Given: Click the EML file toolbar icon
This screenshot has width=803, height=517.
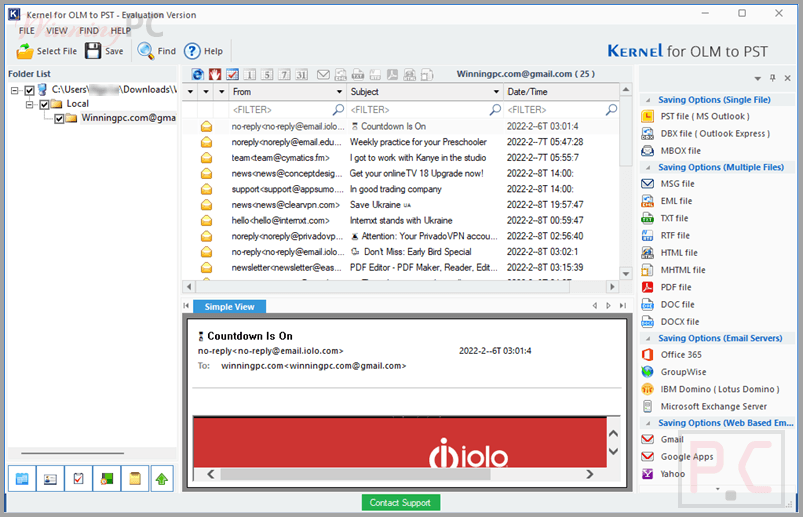Looking at the screenshot, I should tap(341, 75).
